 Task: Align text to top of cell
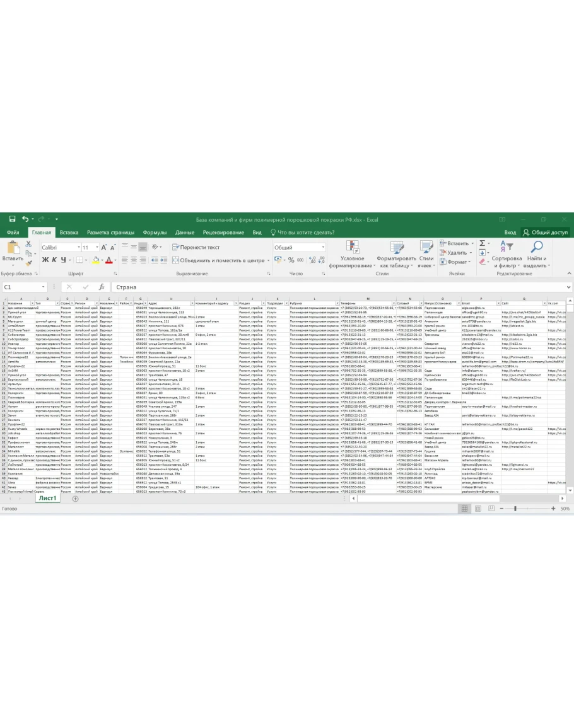coord(124,246)
